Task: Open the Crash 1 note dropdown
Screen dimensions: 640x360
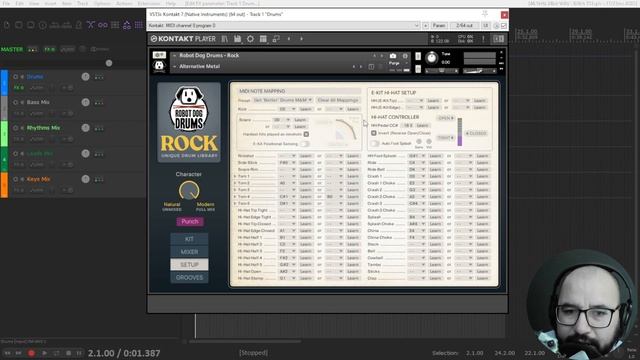Action: tap(416, 176)
